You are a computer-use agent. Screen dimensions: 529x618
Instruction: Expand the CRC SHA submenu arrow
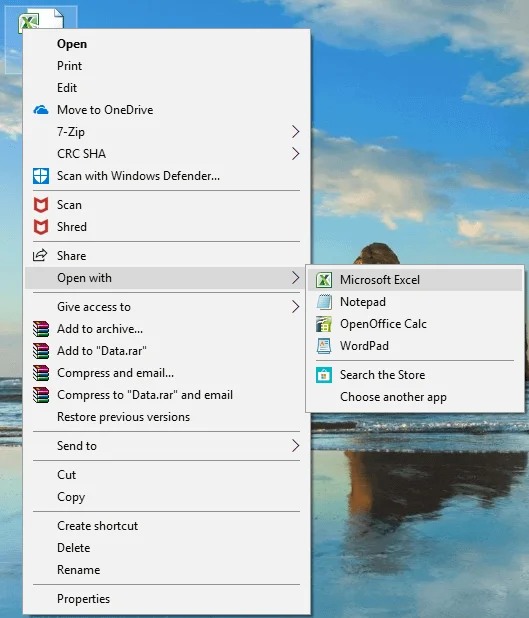pyautogui.click(x=296, y=154)
